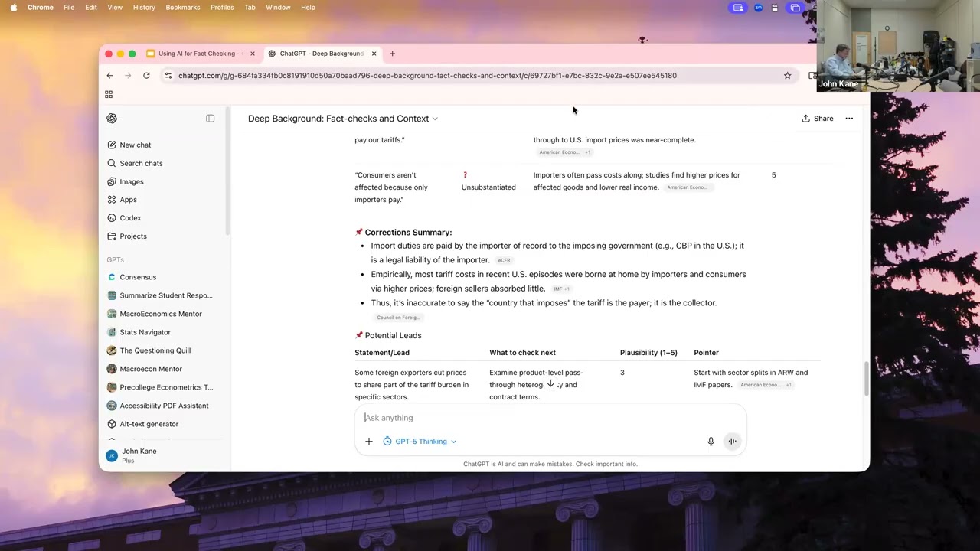Click the plus attach button in composer
This screenshot has height=551, width=980.
(x=369, y=442)
